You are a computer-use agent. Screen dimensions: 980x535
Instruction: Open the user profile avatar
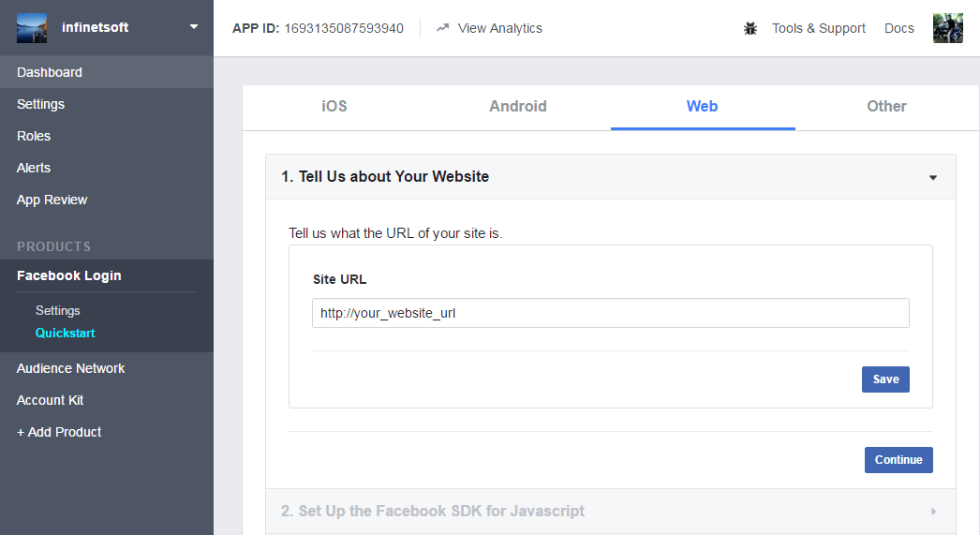pyautogui.click(x=947, y=28)
